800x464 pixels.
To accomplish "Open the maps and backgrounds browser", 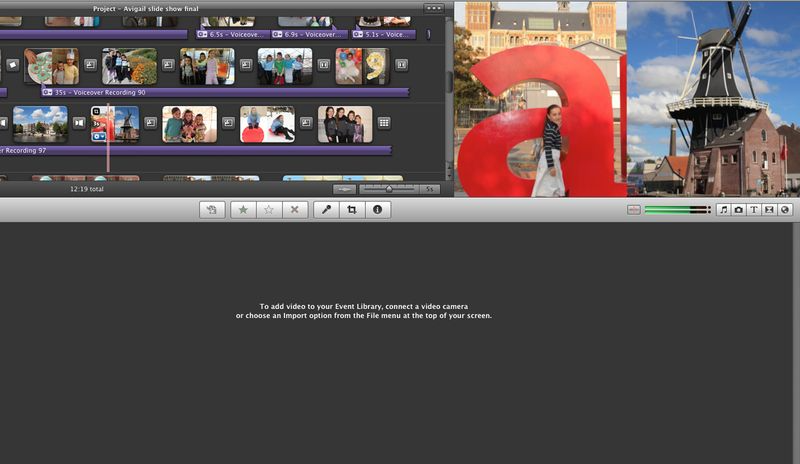I will [x=785, y=210].
